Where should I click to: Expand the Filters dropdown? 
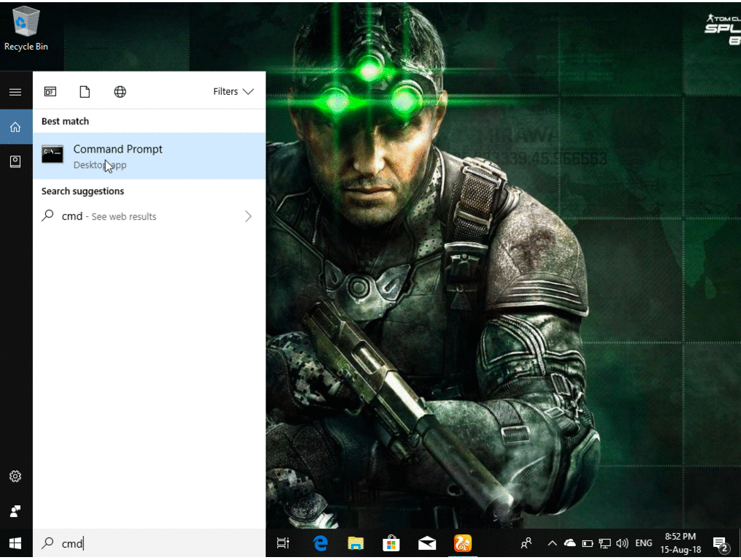click(x=233, y=92)
